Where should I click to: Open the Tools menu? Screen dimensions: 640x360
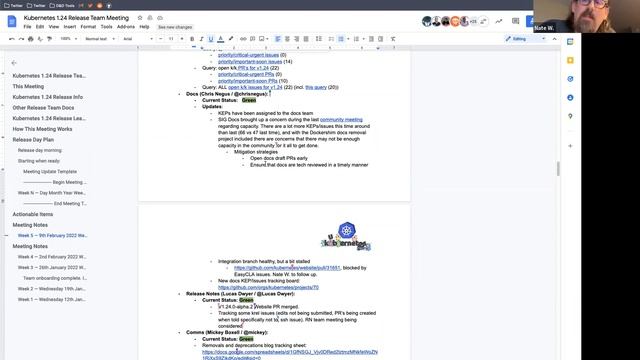point(107,27)
